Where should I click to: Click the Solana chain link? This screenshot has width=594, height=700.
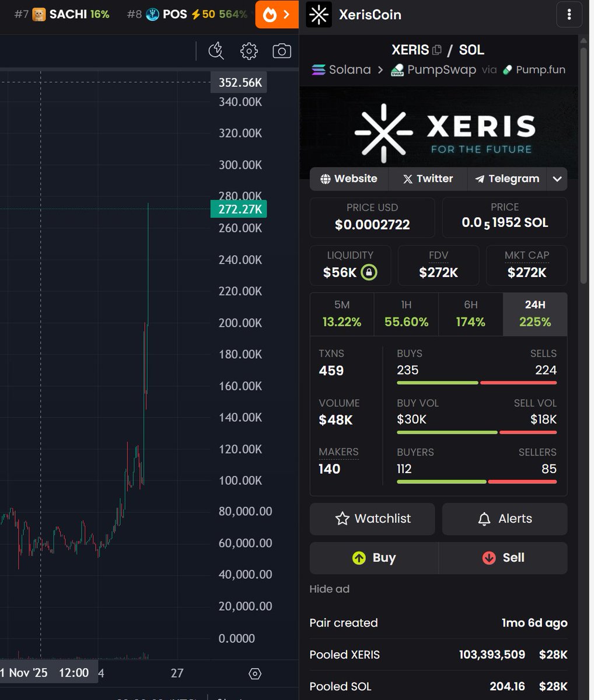coord(341,70)
